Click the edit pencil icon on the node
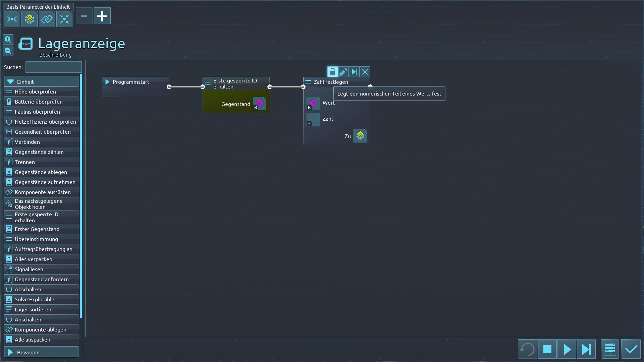The height and width of the screenshot is (362, 644). (343, 72)
